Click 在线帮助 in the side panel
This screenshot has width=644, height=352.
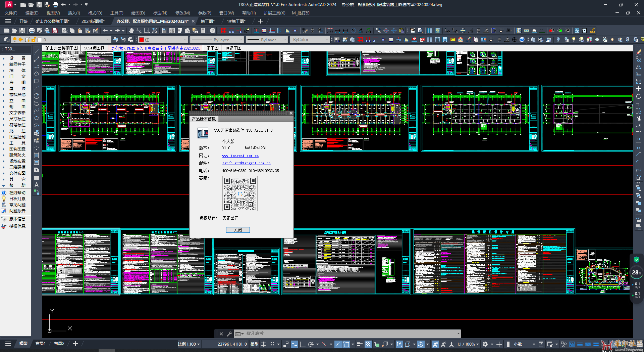pyautogui.click(x=17, y=192)
